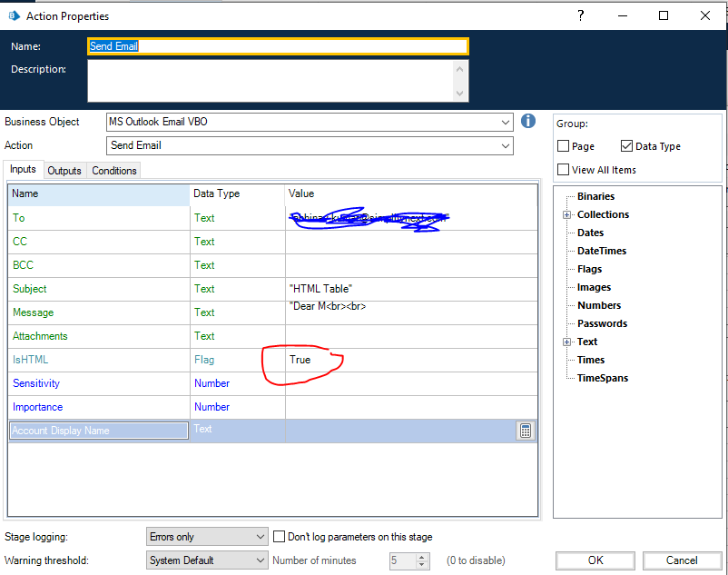Click the Name column header
This screenshot has width=728, height=575.
[98, 193]
